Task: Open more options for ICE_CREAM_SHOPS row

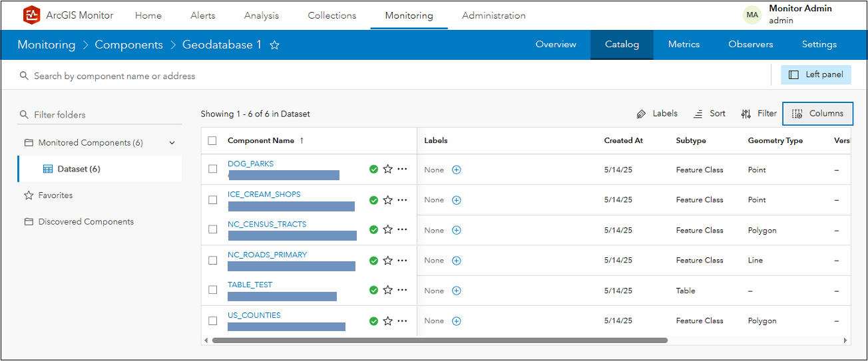Action: pyautogui.click(x=402, y=199)
